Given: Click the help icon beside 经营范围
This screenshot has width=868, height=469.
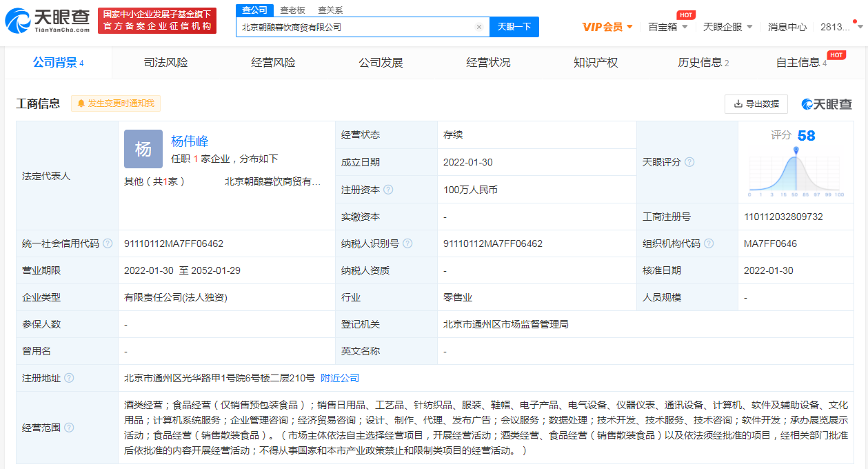Looking at the screenshot, I should coord(69,428).
